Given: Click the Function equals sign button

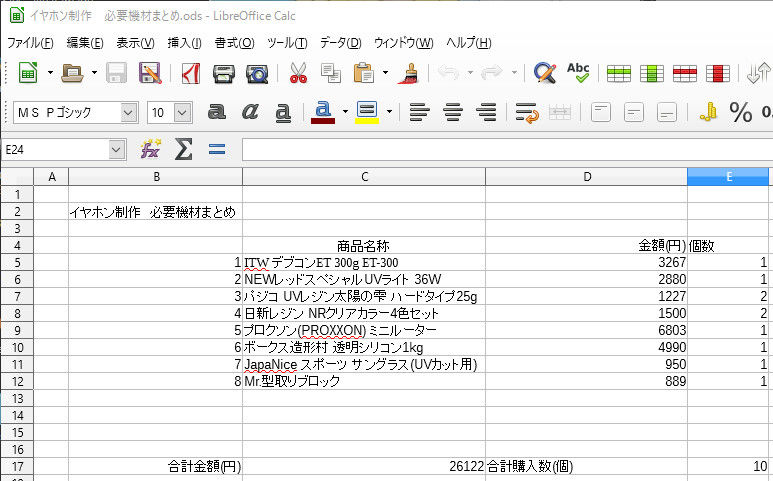Looking at the screenshot, I should coord(217,149).
